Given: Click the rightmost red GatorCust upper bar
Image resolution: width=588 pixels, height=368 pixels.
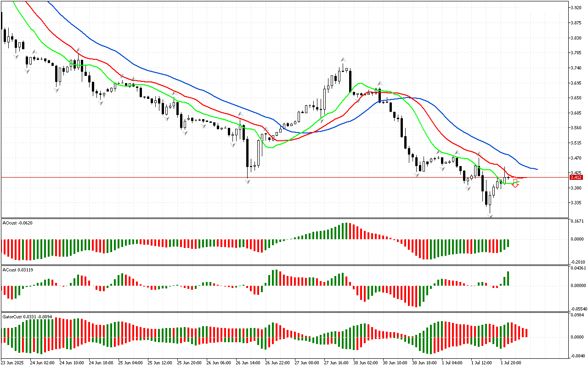Looking at the screenshot, I should click(x=526, y=333).
